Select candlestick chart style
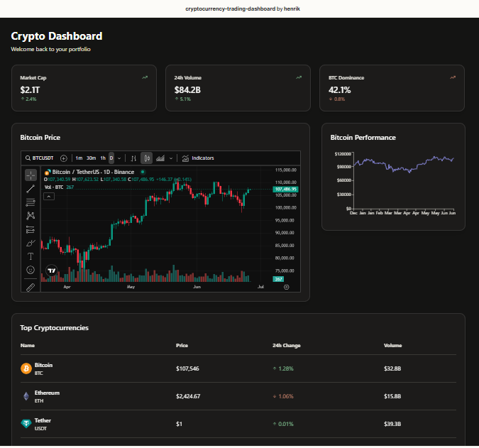479x448 pixels. [147, 158]
